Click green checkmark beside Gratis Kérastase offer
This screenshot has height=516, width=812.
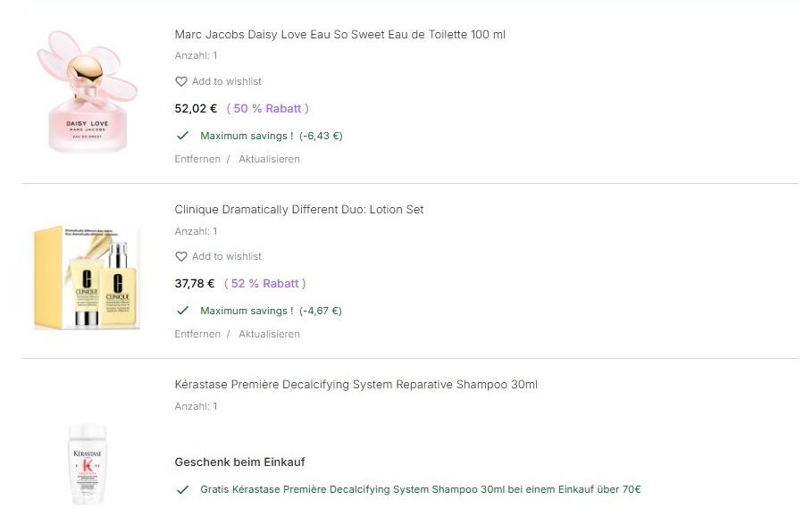[183, 489]
